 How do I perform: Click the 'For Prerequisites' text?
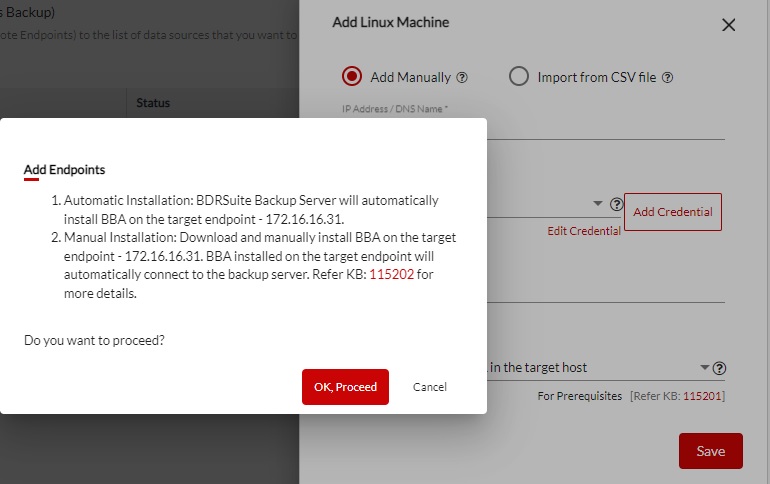coord(579,396)
